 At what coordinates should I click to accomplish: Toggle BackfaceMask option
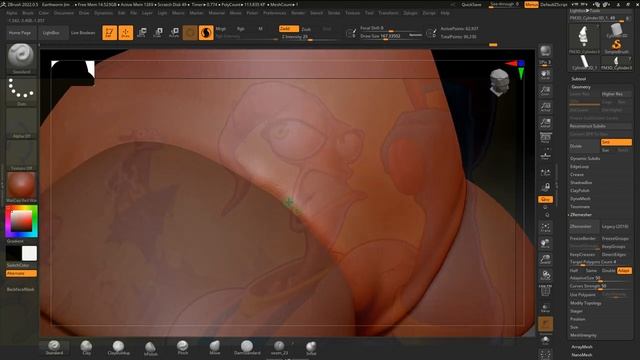[21, 289]
